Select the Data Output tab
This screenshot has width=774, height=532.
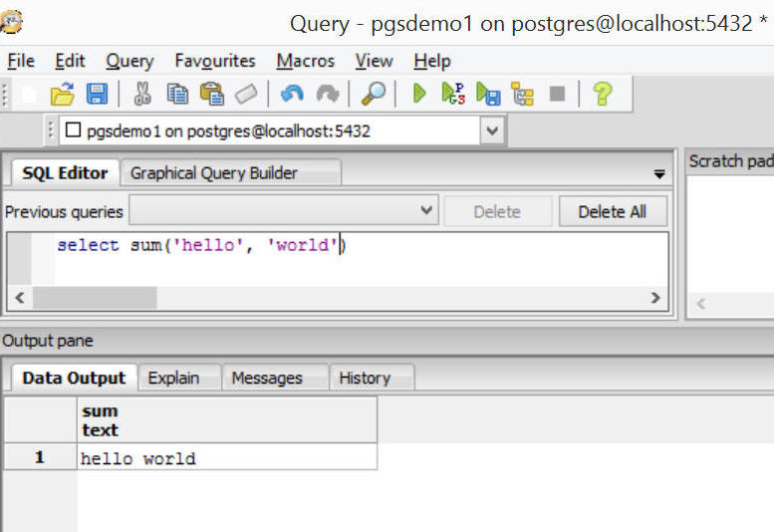pos(74,378)
